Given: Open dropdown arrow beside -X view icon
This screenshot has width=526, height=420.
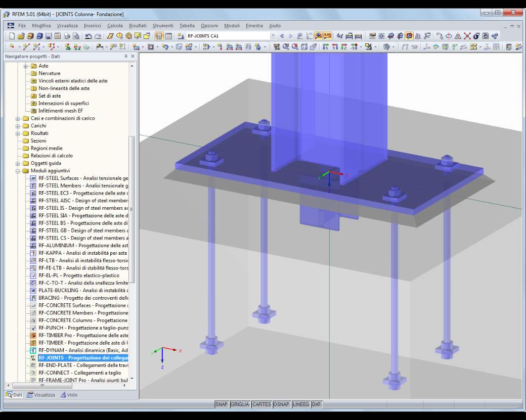Looking at the screenshot, I should pyautogui.click(x=361, y=46).
